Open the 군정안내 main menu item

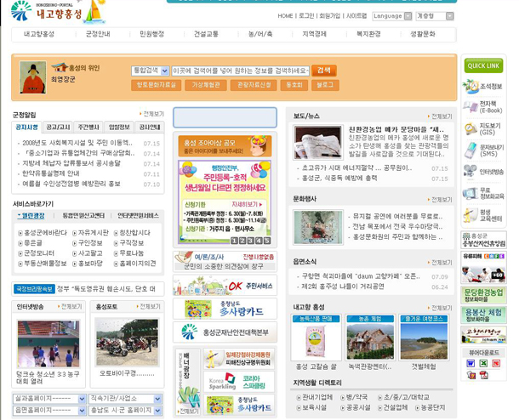[98, 34]
